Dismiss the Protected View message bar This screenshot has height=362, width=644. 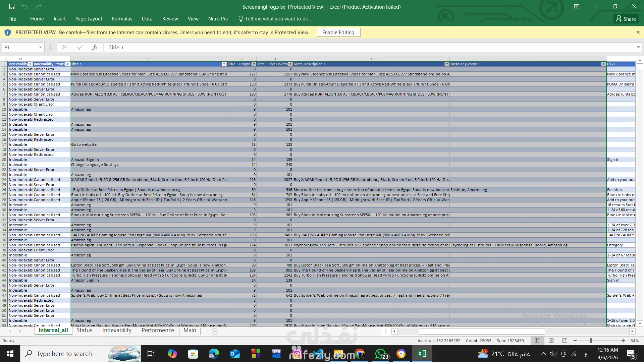[638, 32]
